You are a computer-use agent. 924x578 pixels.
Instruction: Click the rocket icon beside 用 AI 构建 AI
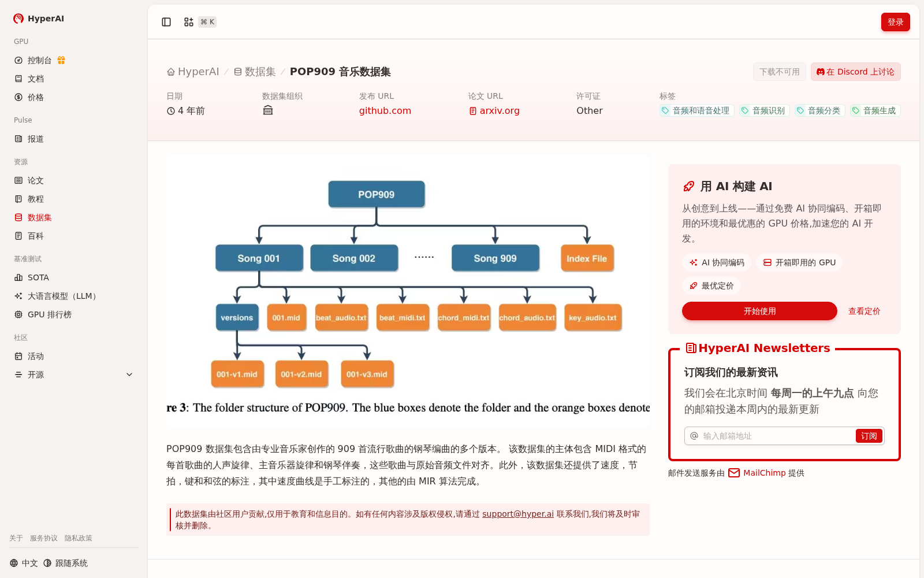point(689,186)
